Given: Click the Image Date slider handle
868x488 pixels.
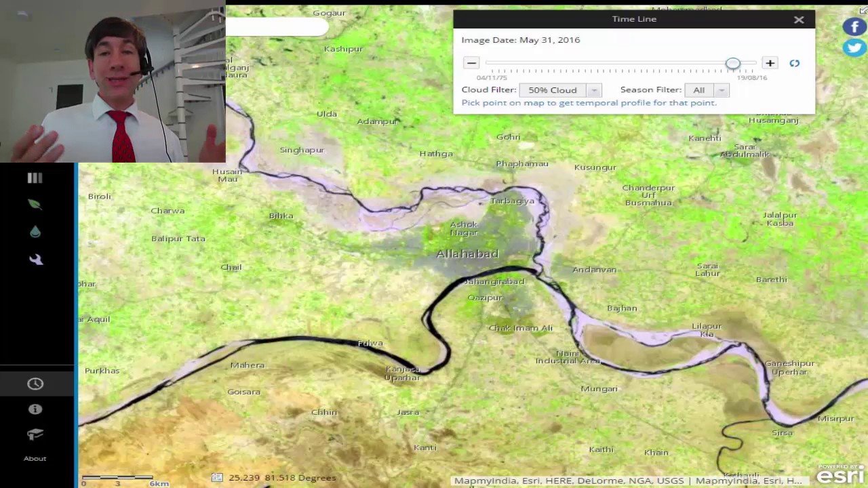Looking at the screenshot, I should click(732, 64).
